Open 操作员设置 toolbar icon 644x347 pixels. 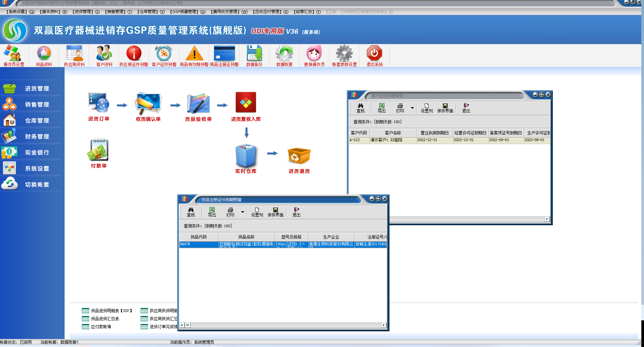(14, 56)
